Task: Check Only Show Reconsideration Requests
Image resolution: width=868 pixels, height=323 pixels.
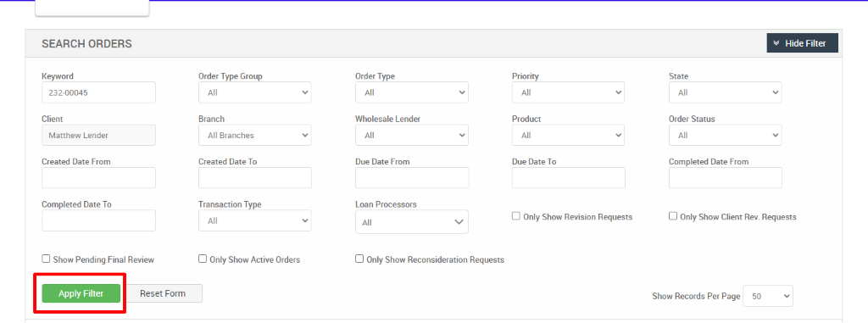Action: coord(359,259)
